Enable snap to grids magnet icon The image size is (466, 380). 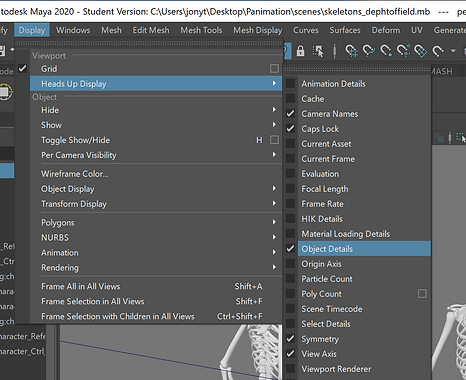point(351,51)
